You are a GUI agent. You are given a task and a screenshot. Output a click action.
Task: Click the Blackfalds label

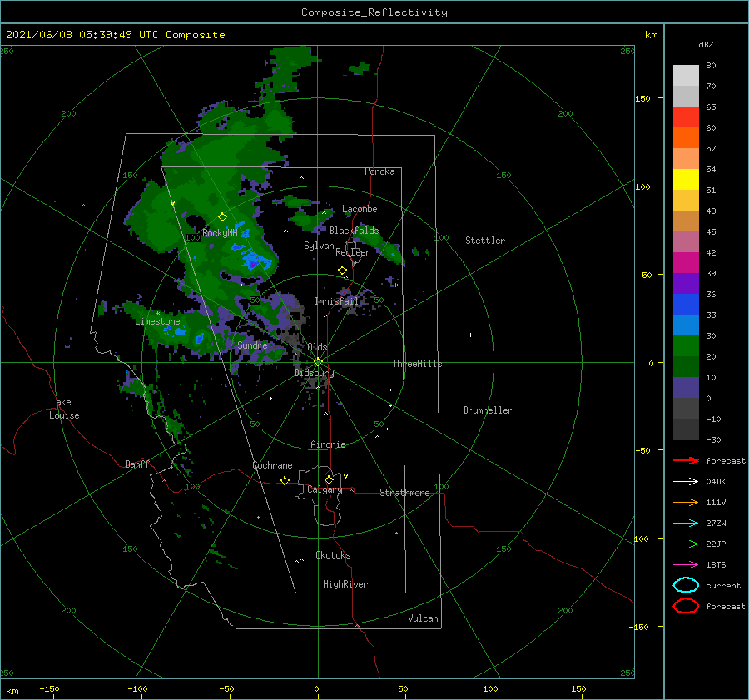click(x=354, y=231)
